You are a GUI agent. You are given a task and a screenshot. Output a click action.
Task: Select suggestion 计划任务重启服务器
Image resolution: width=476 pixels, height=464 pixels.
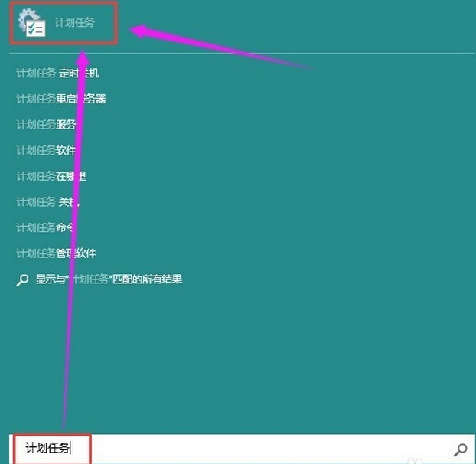pos(61,99)
